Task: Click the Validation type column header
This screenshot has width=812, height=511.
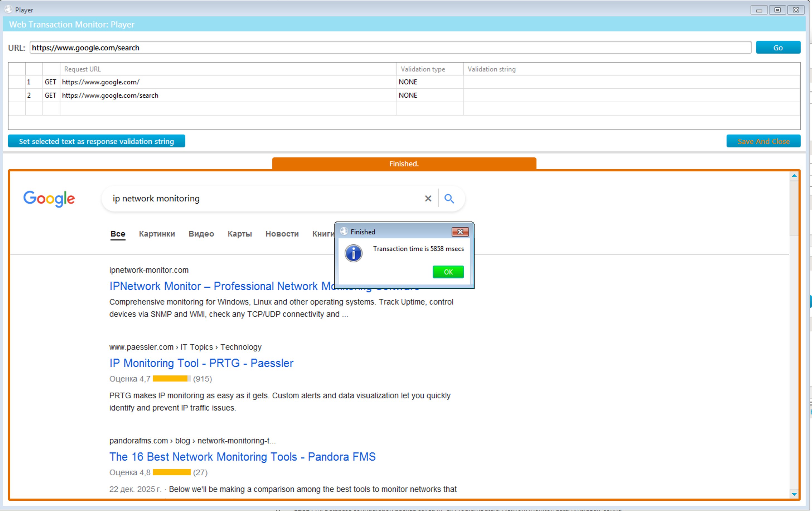Action: [x=430, y=69]
